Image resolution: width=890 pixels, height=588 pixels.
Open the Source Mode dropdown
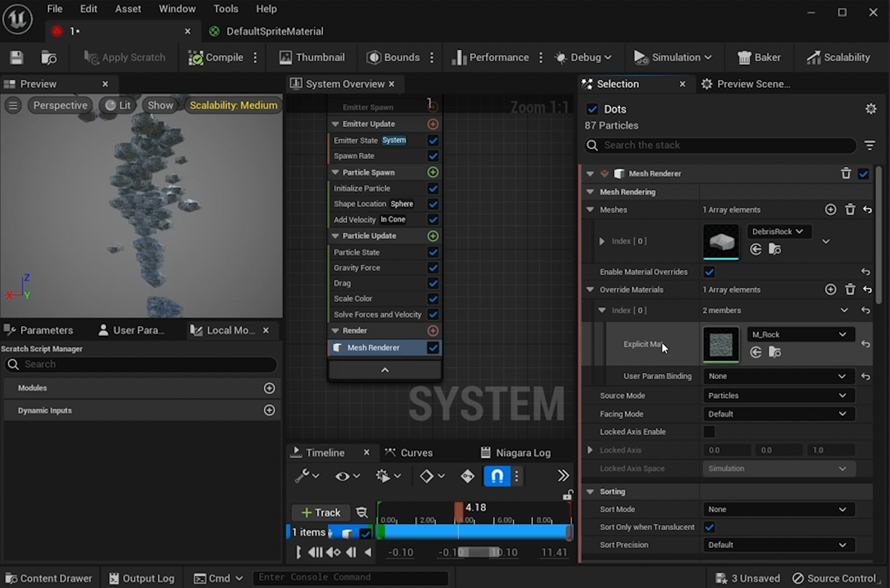(778, 395)
